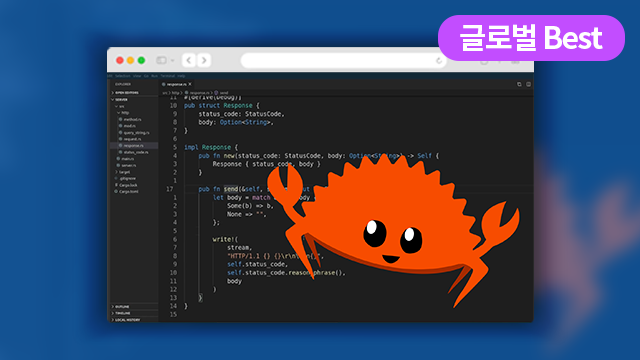Expand the target folder
This screenshot has width=640, height=360.
(x=124, y=172)
